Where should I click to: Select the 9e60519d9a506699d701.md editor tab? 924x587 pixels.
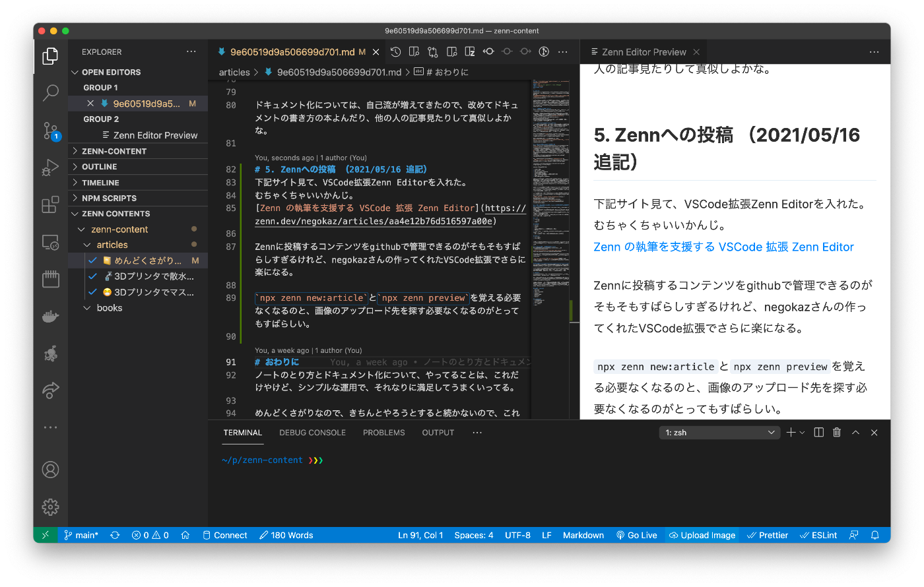[292, 52]
